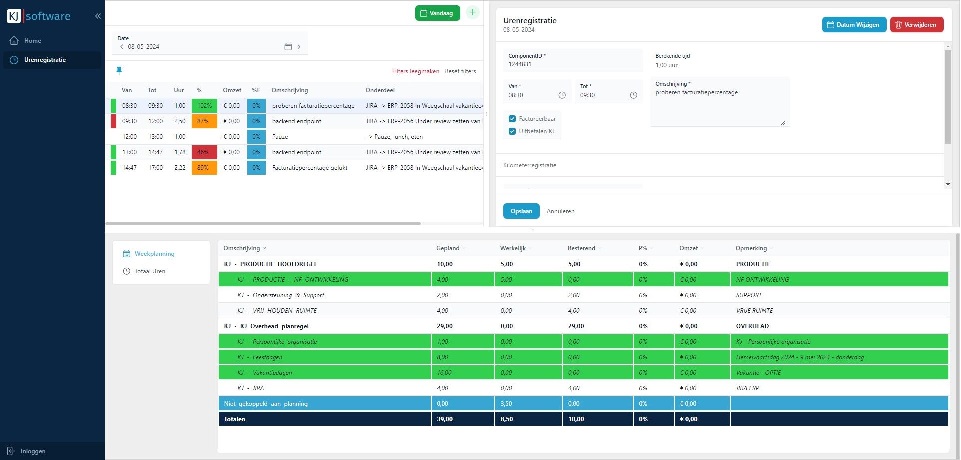Click the blue pin icon above the table
Image resolution: width=961 pixels, height=460 pixels.
tap(118, 70)
